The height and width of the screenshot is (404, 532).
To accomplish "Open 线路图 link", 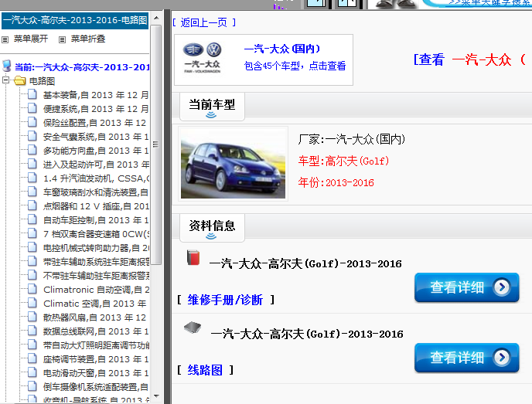I will 205,370.
